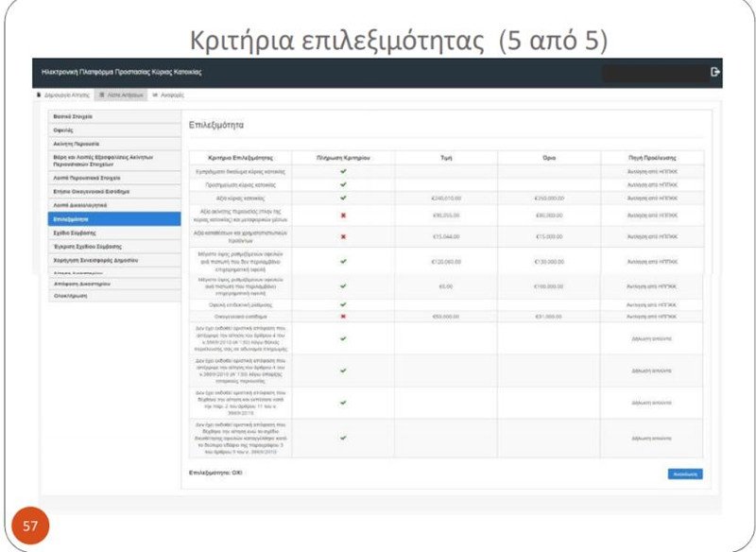Go to Χορήγηση Συνεισφοράς Δημοσίου step

coord(96,258)
